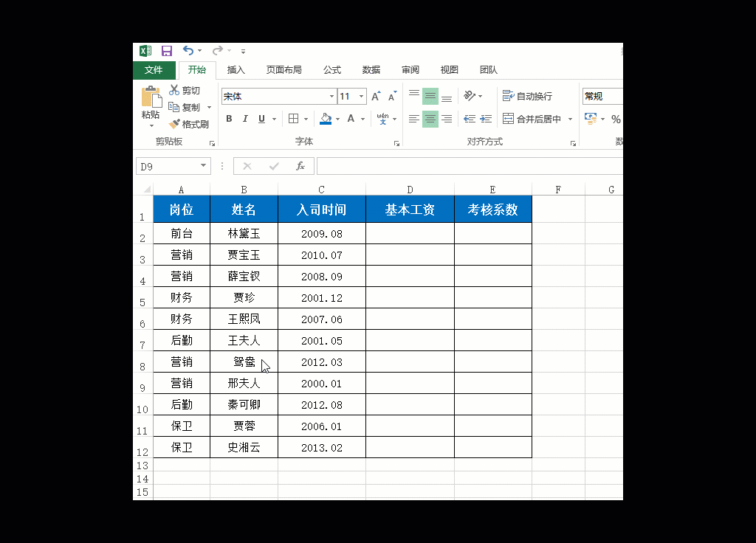This screenshot has height=543, width=756.
Task: Select column D header
Action: point(410,190)
